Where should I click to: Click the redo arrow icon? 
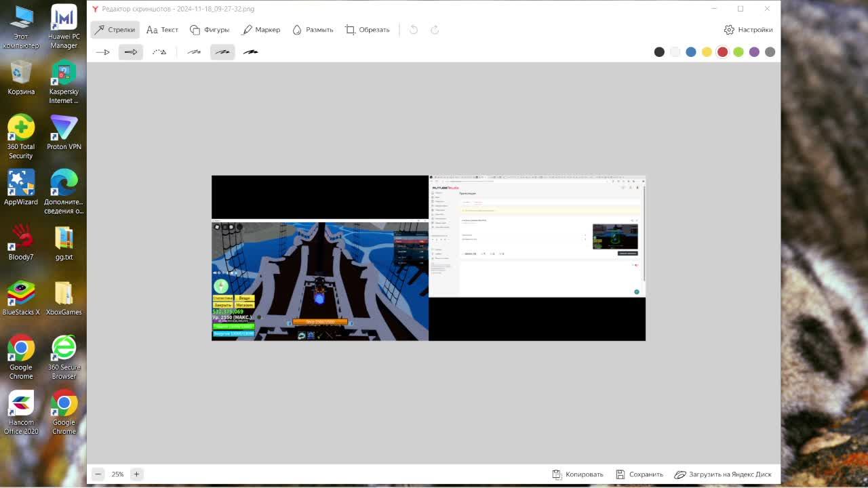(x=435, y=30)
